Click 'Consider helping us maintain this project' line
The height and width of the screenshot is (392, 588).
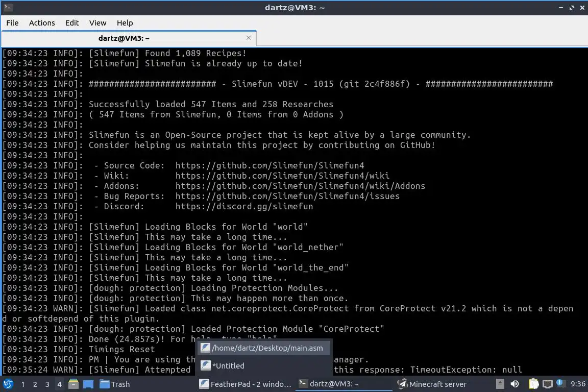pyautogui.click(x=262, y=145)
